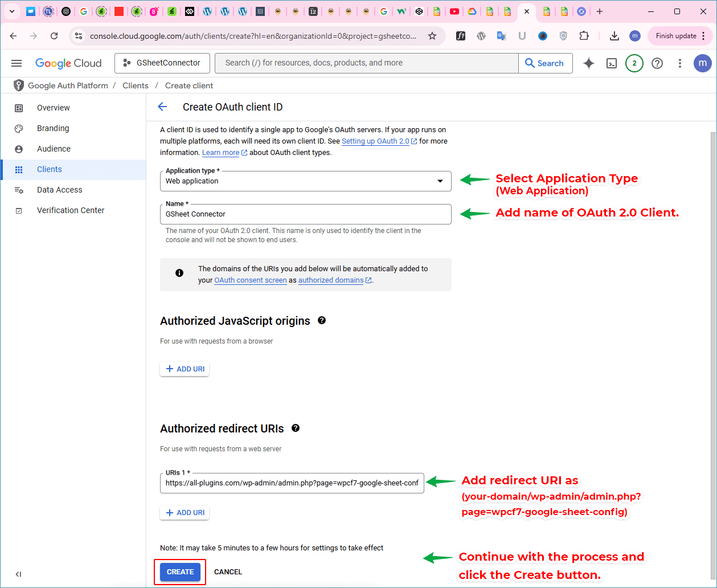Open the GSheetConnector project picker
717x588 pixels.
[x=162, y=63]
